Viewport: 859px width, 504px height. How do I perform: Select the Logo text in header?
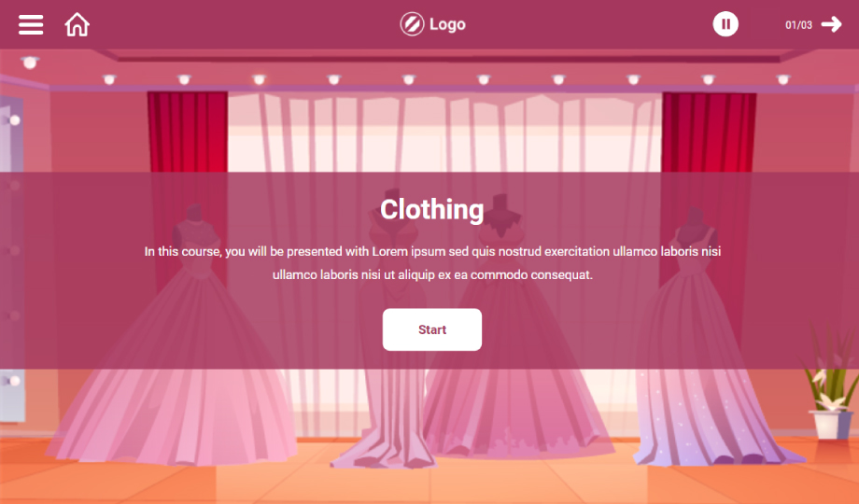[447, 24]
